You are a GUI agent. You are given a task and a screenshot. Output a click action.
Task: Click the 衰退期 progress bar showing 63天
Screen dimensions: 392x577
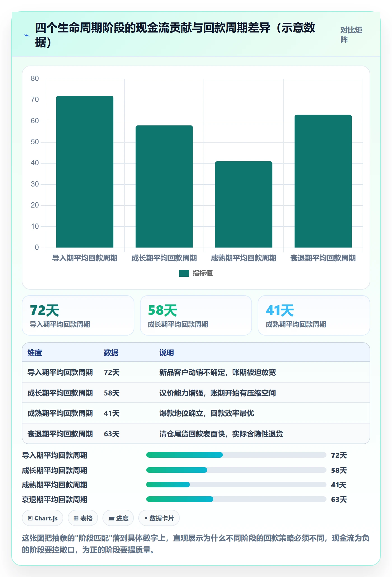[x=236, y=499]
